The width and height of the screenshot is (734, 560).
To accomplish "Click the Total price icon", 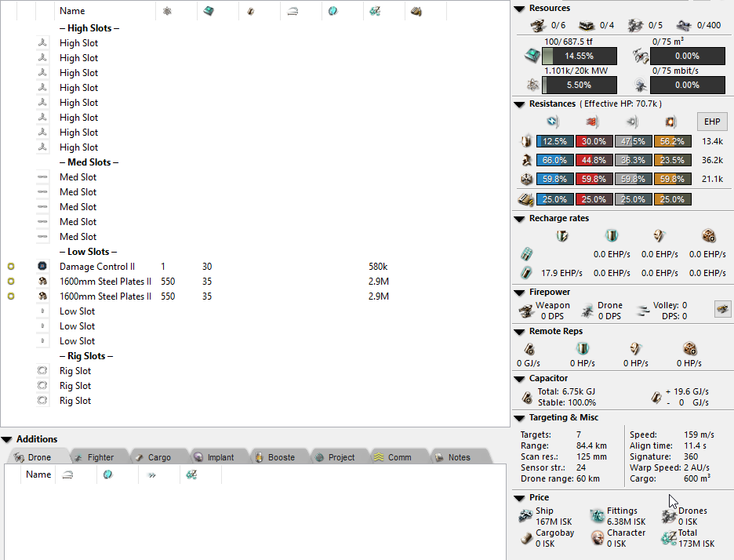I will pyautogui.click(x=668, y=538).
